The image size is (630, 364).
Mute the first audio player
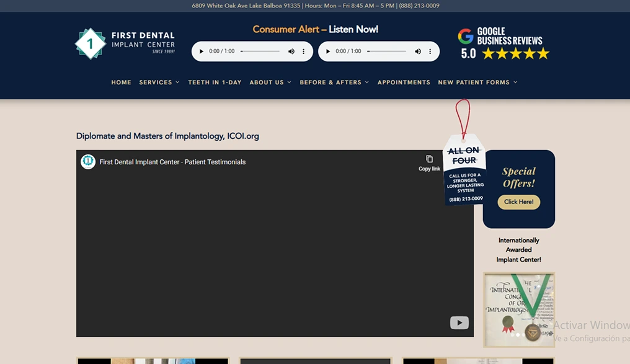(x=291, y=51)
